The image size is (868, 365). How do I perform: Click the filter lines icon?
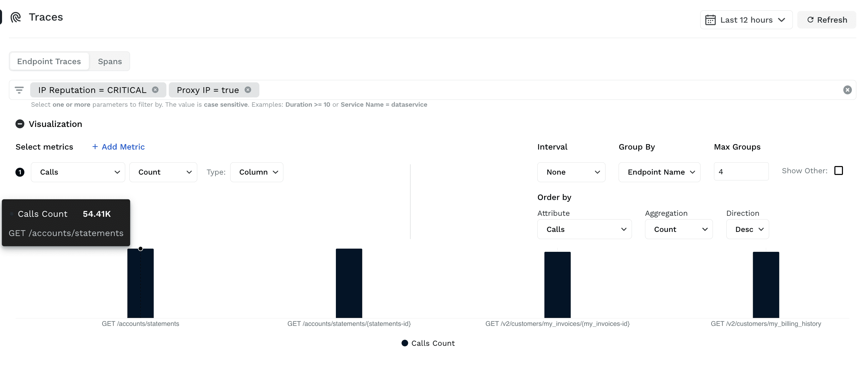(x=19, y=90)
